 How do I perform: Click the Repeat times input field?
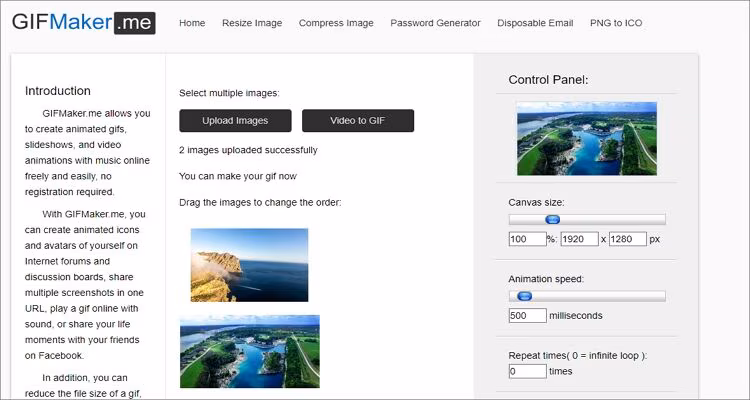[x=527, y=371]
